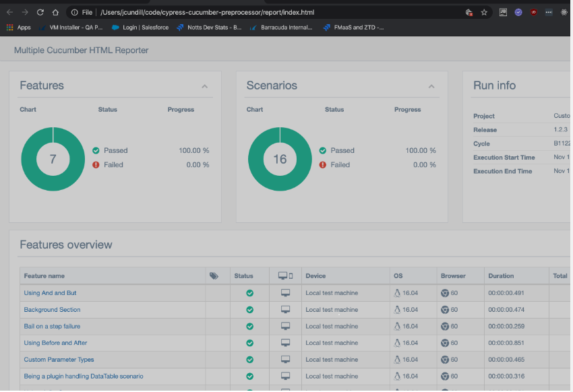Open 'Bail on a step failure' feature
This screenshot has height=392, width=573.
click(x=52, y=326)
